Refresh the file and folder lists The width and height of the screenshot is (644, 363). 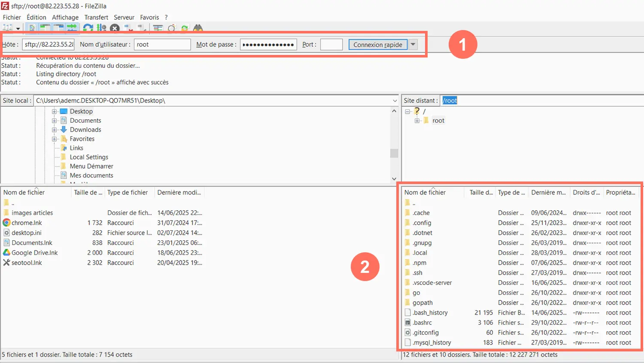(88, 28)
